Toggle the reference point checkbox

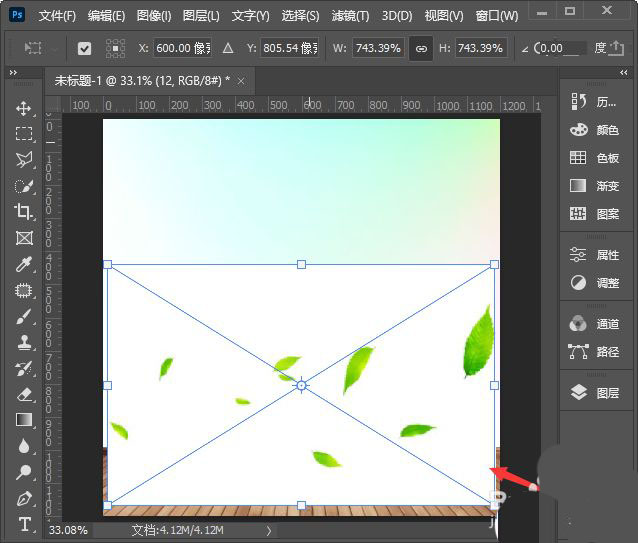click(x=84, y=49)
